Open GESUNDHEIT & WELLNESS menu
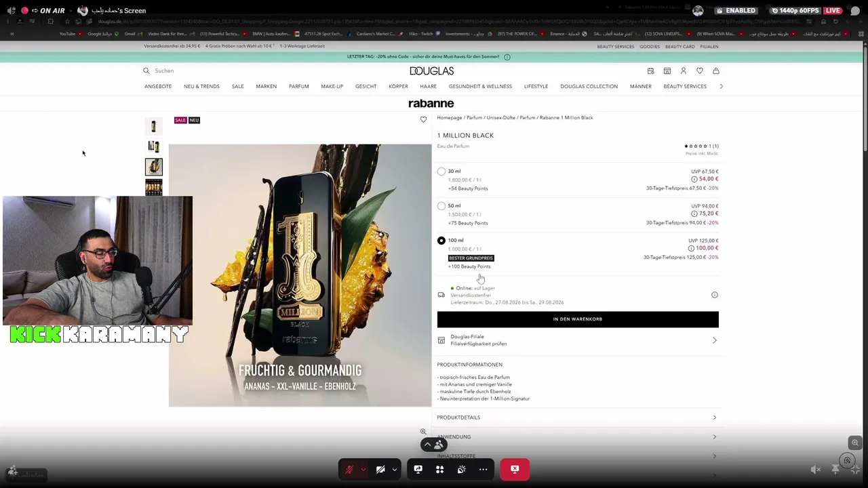 pos(480,87)
